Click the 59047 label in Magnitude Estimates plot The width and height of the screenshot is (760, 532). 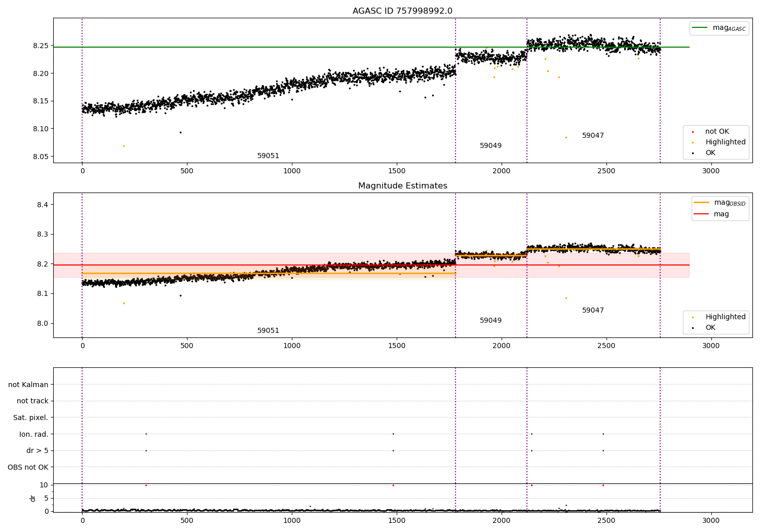coord(593,311)
